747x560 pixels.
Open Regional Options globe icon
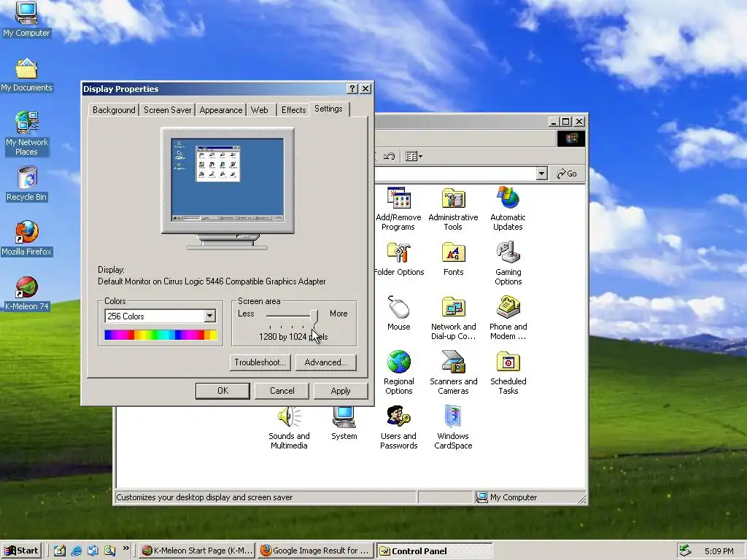pyautogui.click(x=399, y=373)
